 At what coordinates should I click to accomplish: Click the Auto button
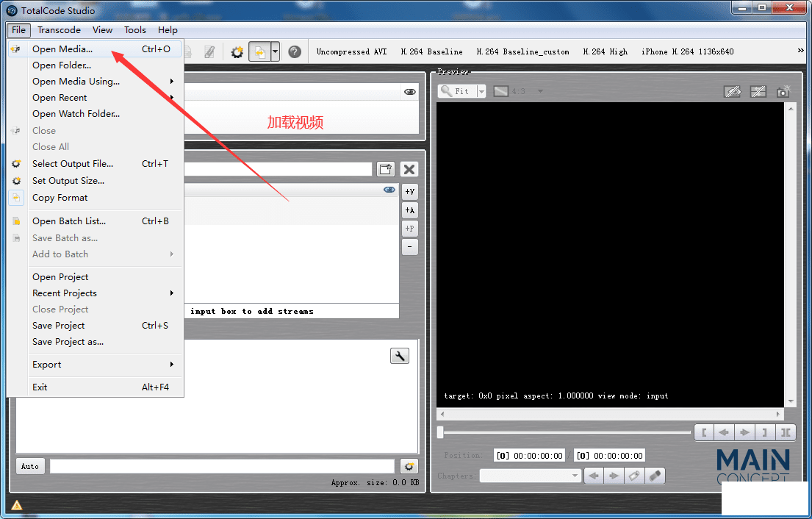30,467
